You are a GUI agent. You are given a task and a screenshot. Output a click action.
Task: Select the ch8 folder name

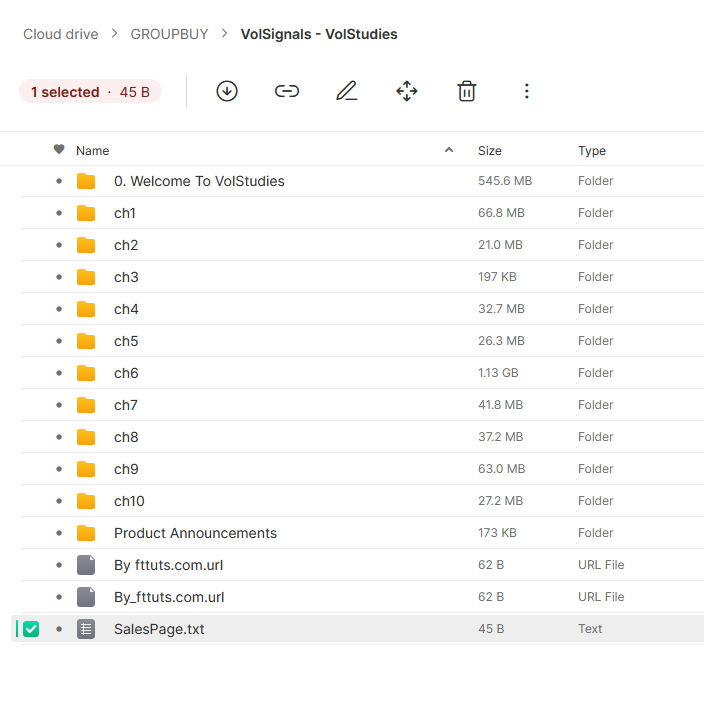click(126, 437)
